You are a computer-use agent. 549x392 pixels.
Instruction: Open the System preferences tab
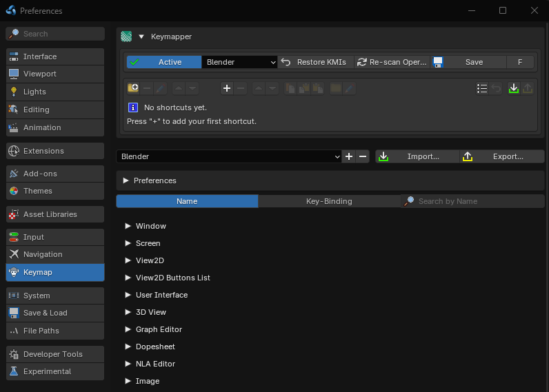pyautogui.click(x=55, y=296)
